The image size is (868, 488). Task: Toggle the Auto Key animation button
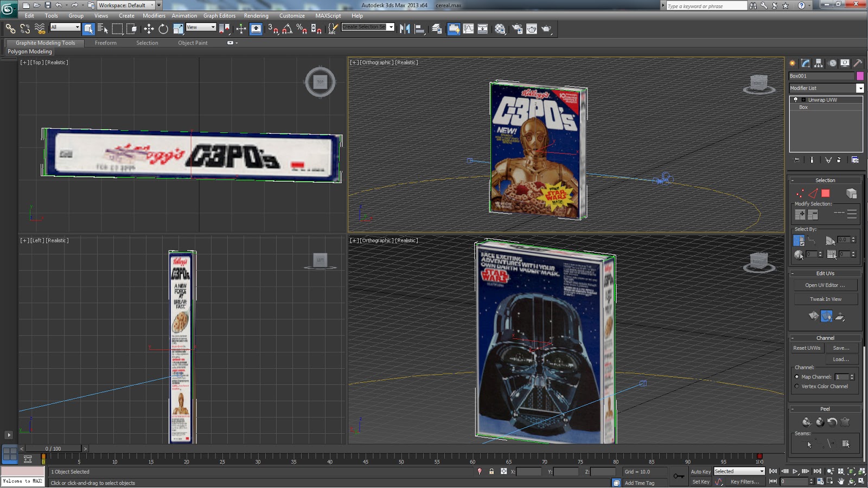(701, 471)
